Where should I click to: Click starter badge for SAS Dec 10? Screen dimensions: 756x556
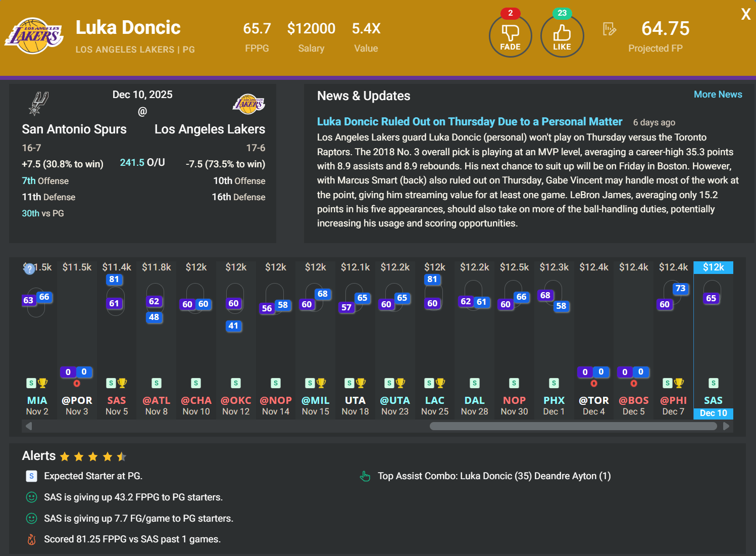click(x=713, y=383)
